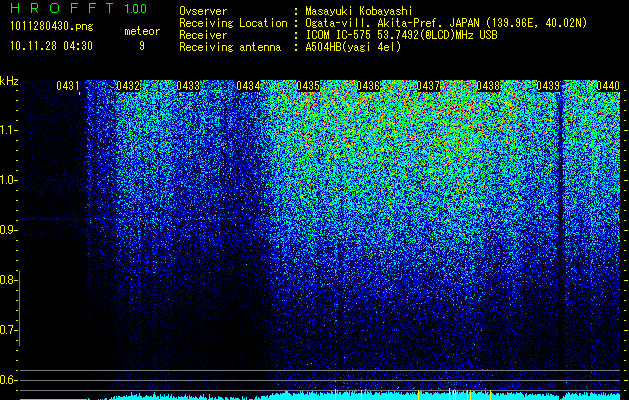629x400 pixels.
Task: Click the 0.6 kHz axis label
Action: tap(8, 380)
